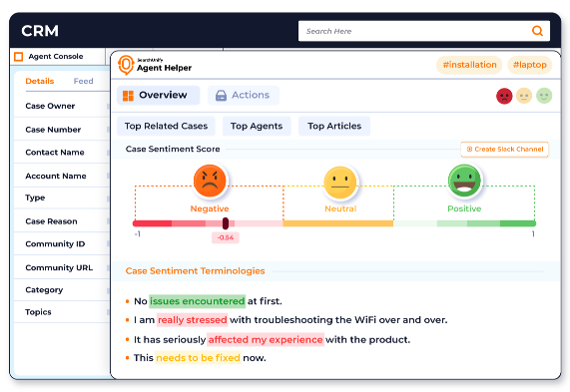This screenshot has height=392, width=570.
Task: Click the Category field label
Action: pos(44,290)
